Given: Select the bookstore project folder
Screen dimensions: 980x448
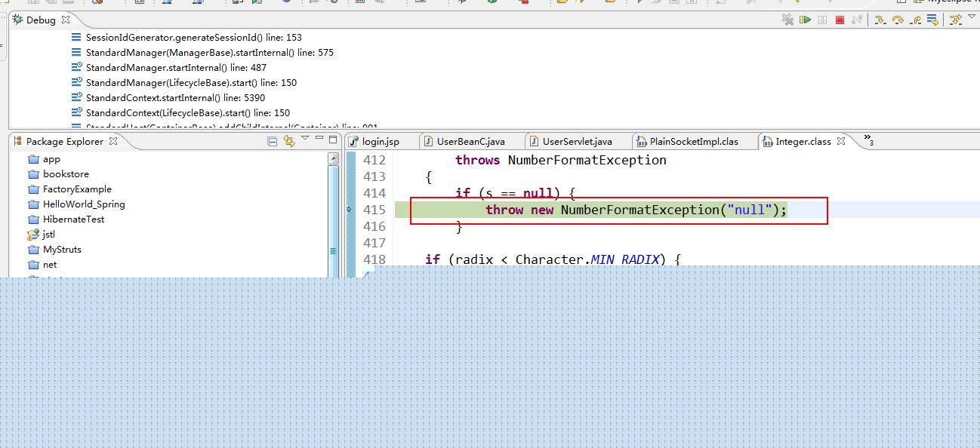Looking at the screenshot, I should pyautogui.click(x=66, y=174).
